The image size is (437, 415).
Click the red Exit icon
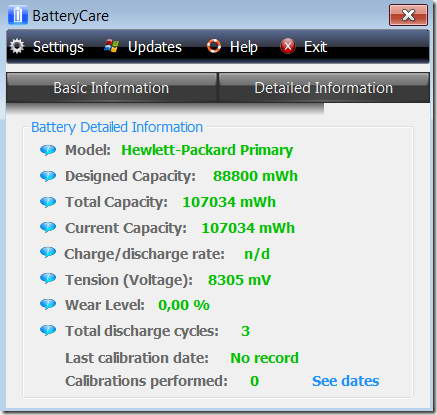click(x=288, y=46)
